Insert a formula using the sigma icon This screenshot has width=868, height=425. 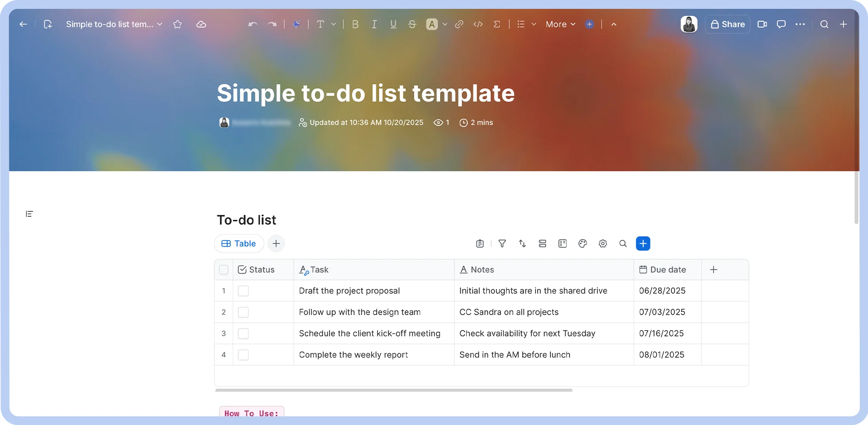click(x=497, y=24)
